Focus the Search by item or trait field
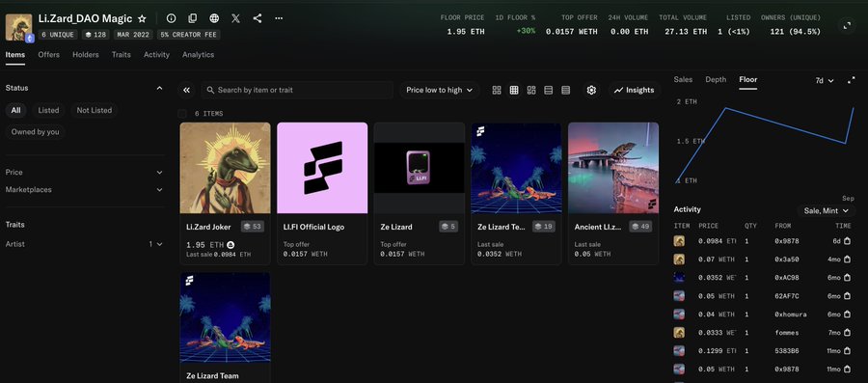 tap(297, 91)
